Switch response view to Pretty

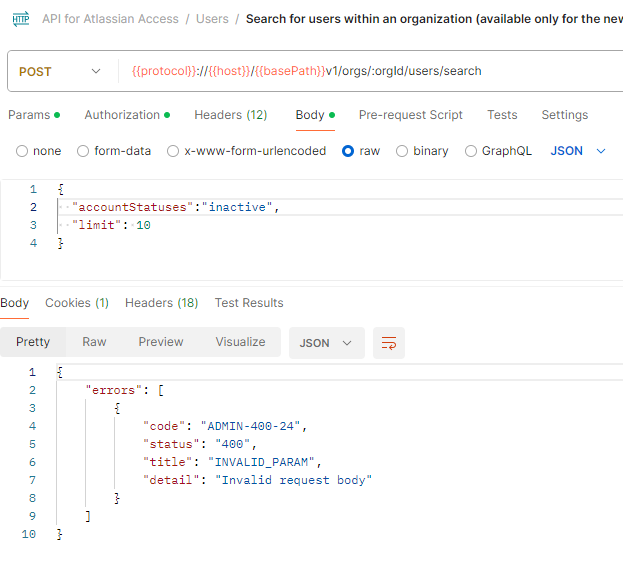click(33, 342)
